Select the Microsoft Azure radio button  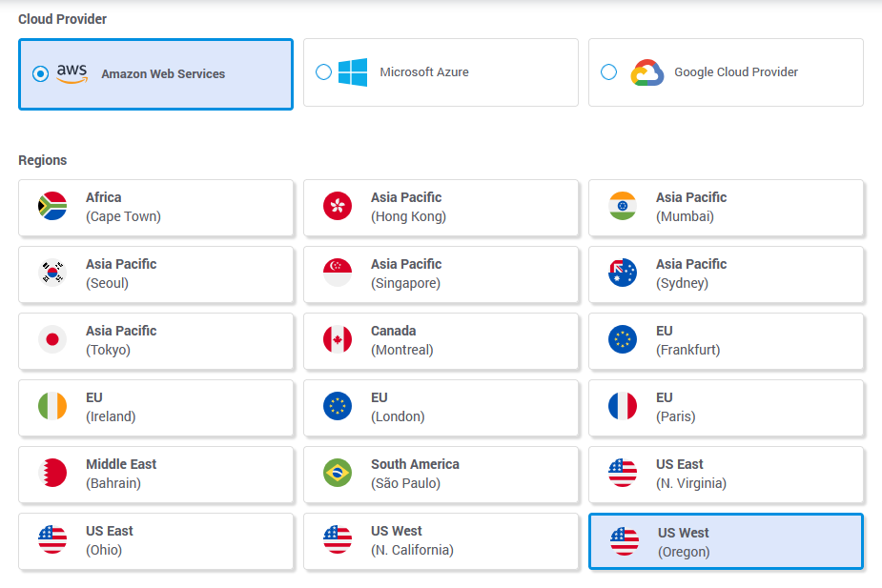(x=323, y=72)
